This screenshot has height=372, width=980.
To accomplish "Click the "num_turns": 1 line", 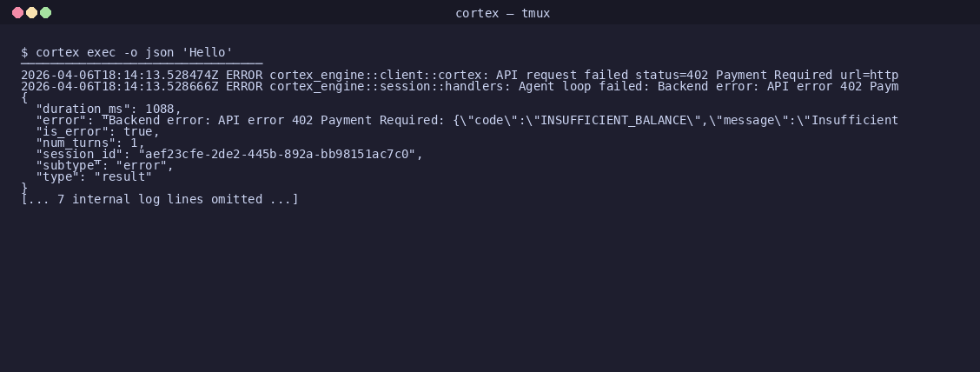I will [90, 143].
